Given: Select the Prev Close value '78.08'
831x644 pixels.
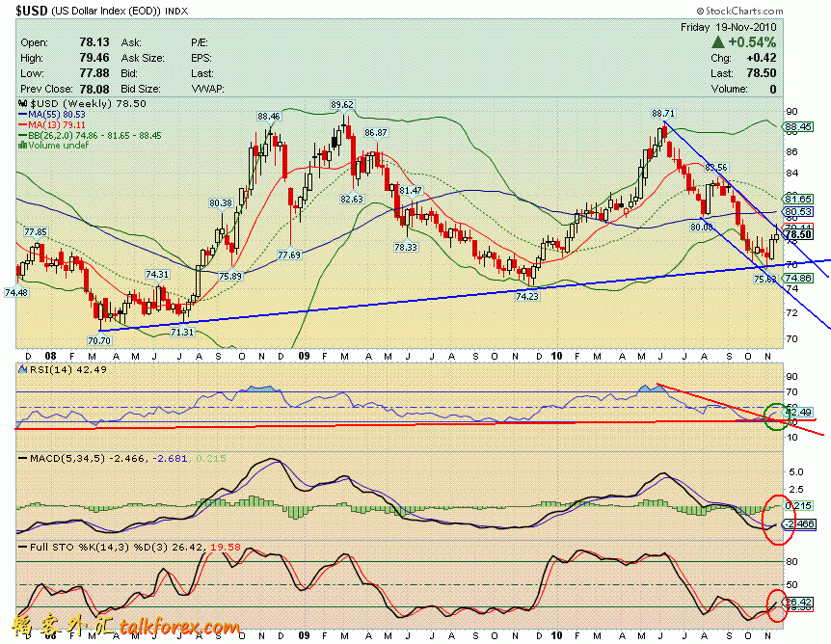Looking at the screenshot, I should tap(94, 89).
